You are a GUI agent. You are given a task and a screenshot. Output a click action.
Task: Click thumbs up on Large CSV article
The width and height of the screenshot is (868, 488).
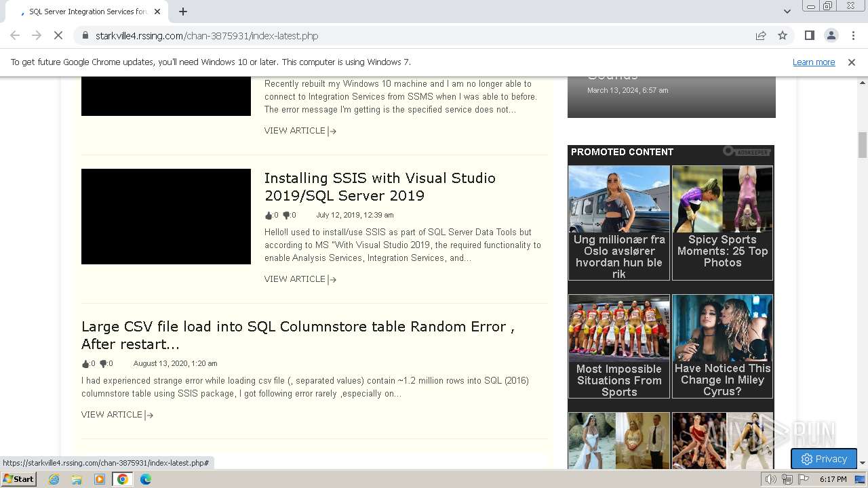[x=85, y=364]
